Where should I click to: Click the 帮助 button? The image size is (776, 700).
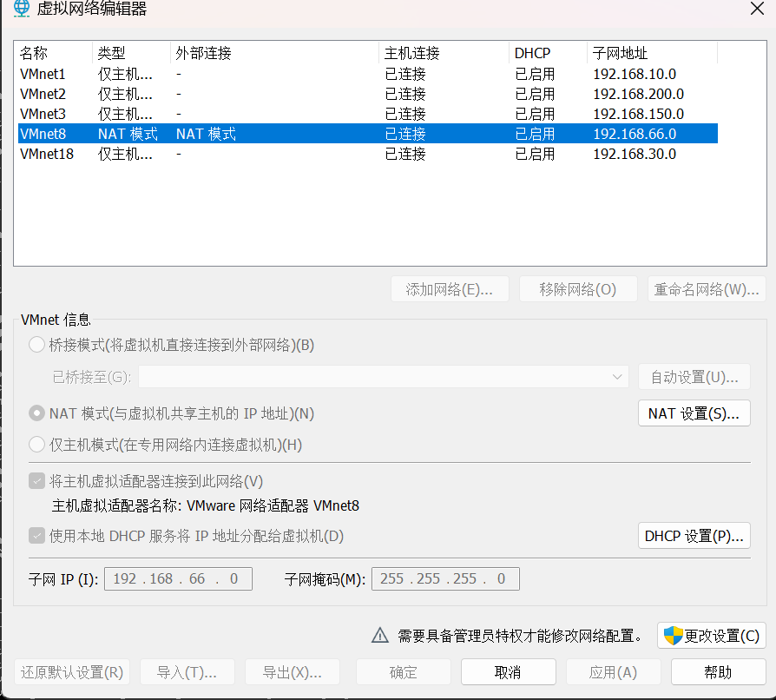pos(718,672)
